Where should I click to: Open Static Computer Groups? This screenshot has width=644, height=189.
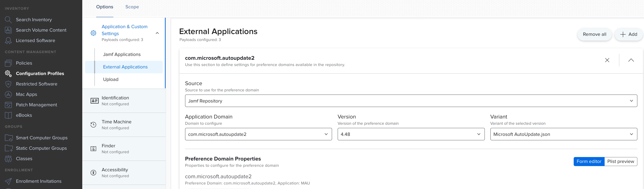(41, 148)
